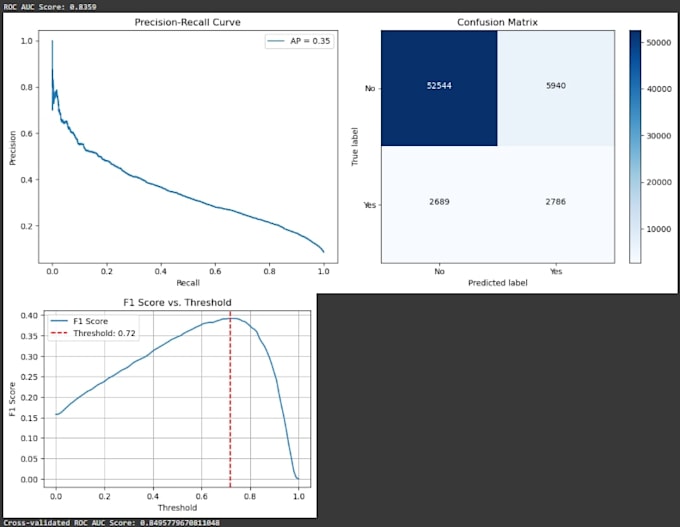
Task: Click the F1 Score vs. Threshold title
Action: tap(177, 302)
